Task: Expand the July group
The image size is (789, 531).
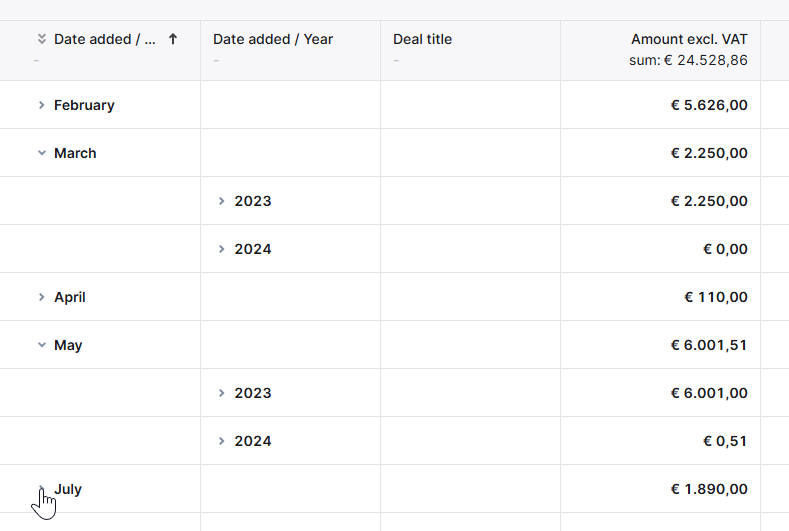Action: [42, 489]
